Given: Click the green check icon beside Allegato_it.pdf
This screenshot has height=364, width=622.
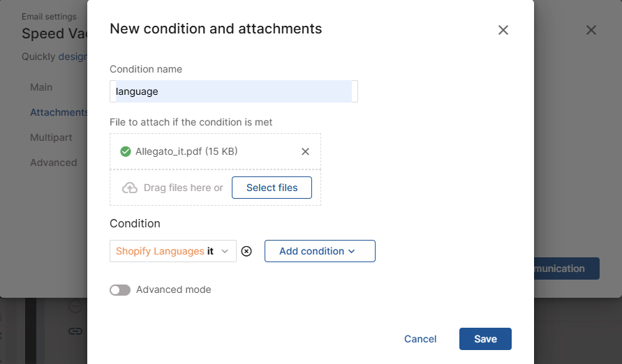Looking at the screenshot, I should point(126,151).
